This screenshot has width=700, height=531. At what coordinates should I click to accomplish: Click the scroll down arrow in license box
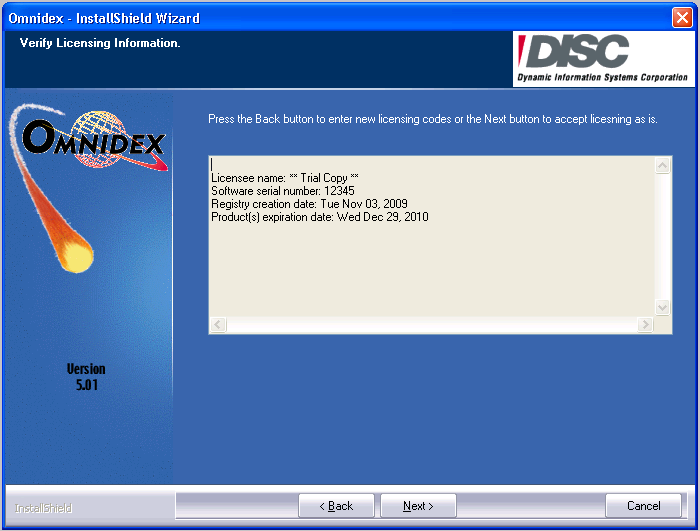pos(662,307)
